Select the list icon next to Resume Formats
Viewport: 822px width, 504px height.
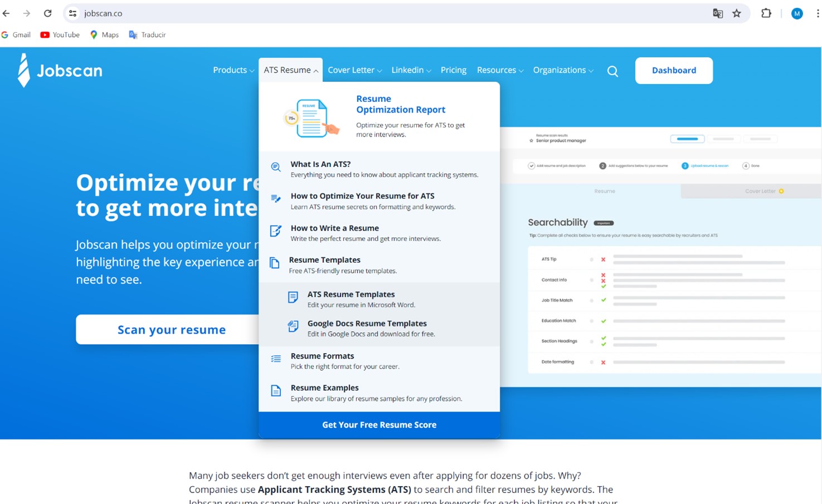[275, 359]
